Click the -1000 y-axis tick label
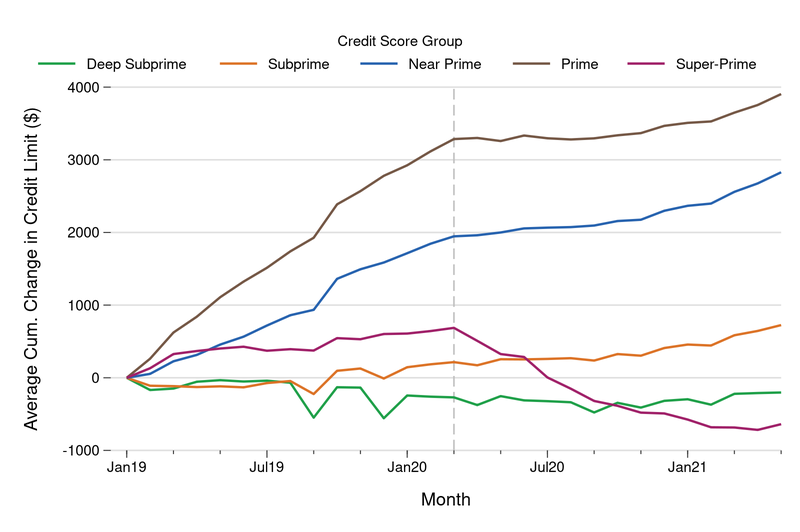 [87, 451]
